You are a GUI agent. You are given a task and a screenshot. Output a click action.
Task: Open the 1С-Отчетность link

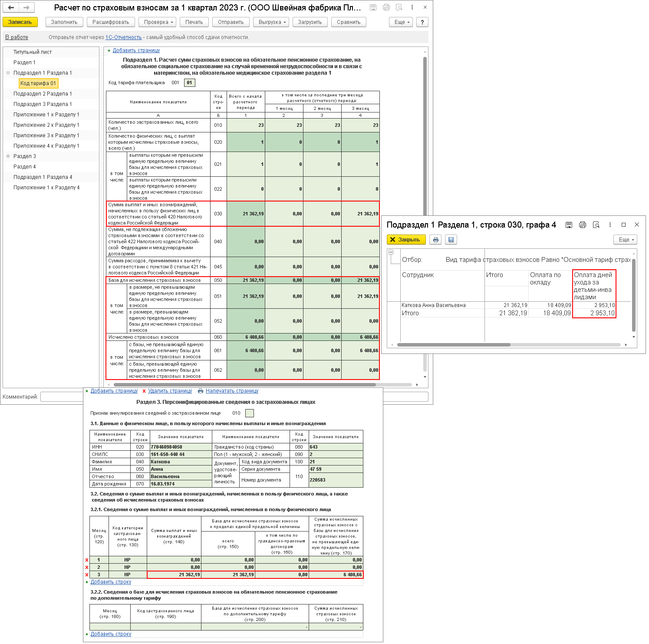pos(124,37)
